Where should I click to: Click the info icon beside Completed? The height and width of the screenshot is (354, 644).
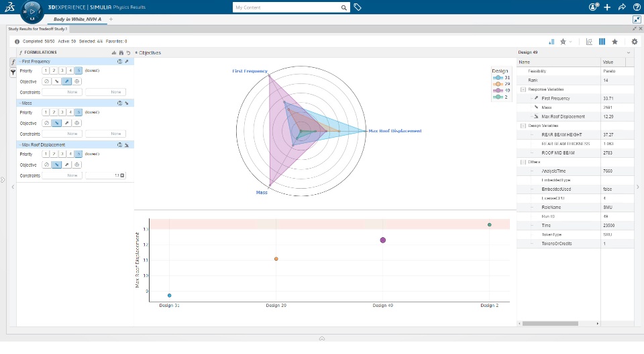tap(17, 42)
